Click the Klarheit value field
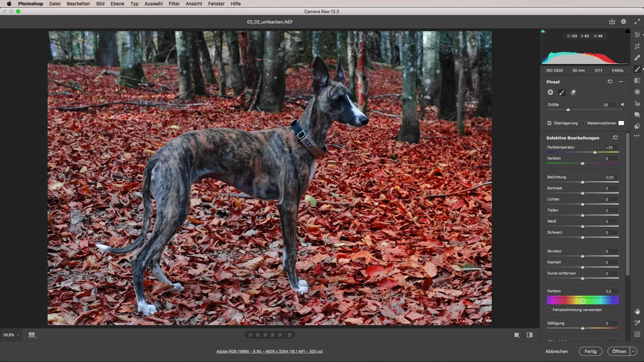Image resolution: width=644 pixels, height=362 pixels. pyautogui.click(x=611, y=262)
